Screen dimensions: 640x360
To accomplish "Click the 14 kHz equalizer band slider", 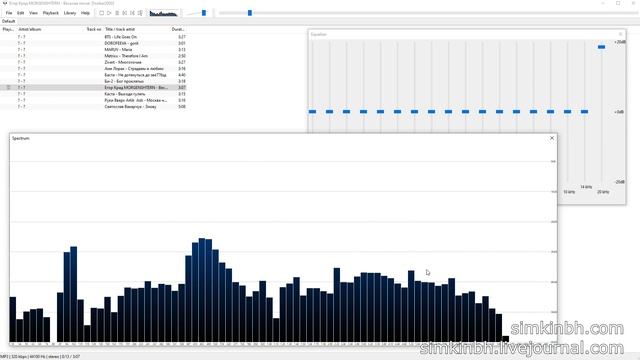I will click(x=584, y=111).
